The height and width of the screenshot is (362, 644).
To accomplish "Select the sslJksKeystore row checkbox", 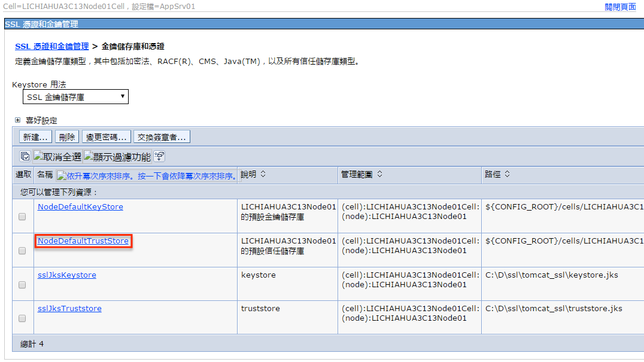I will point(22,285).
